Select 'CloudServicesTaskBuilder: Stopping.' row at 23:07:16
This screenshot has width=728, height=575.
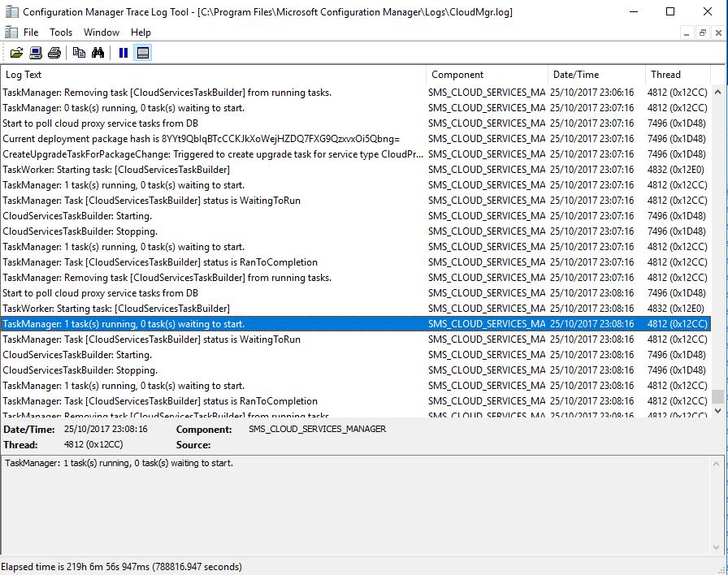coord(356,231)
